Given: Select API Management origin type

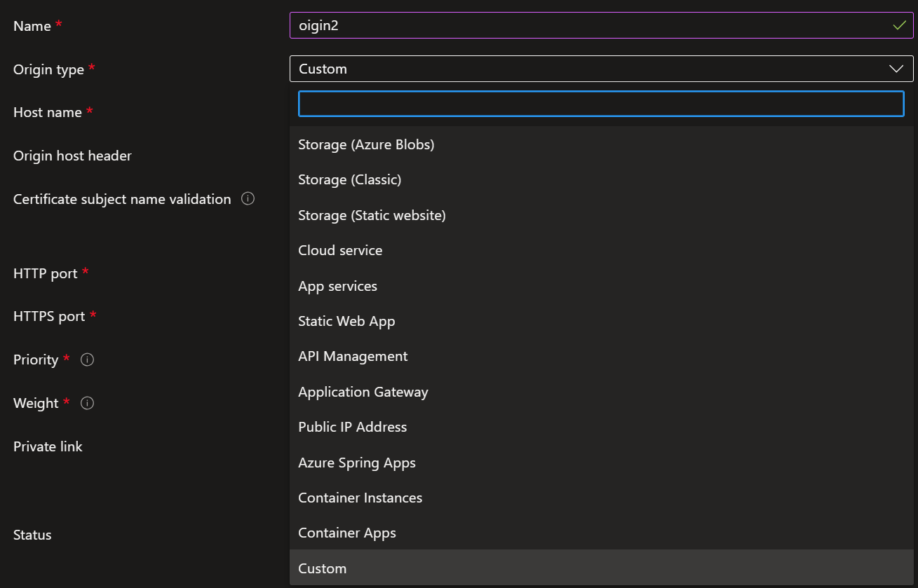Looking at the screenshot, I should (x=353, y=356).
